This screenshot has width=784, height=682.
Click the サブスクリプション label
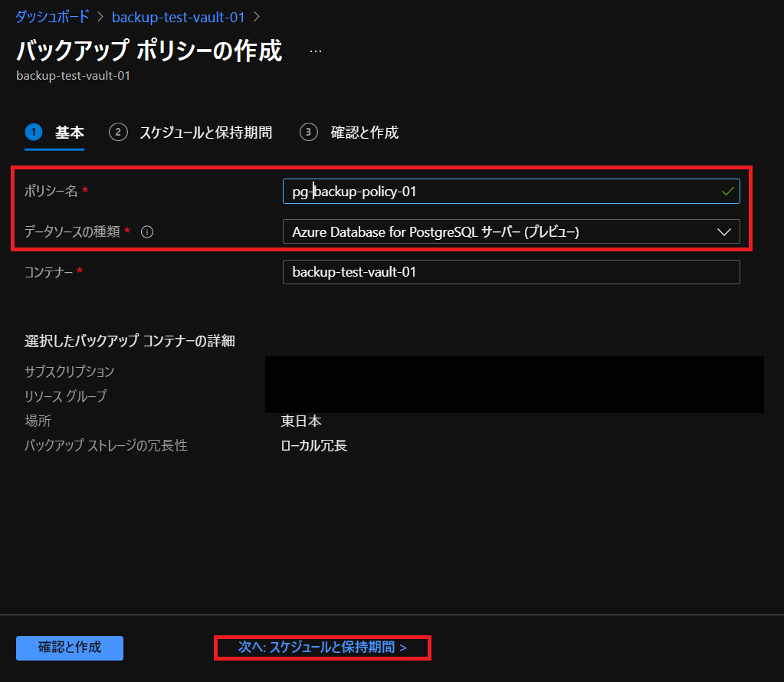(70, 372)
